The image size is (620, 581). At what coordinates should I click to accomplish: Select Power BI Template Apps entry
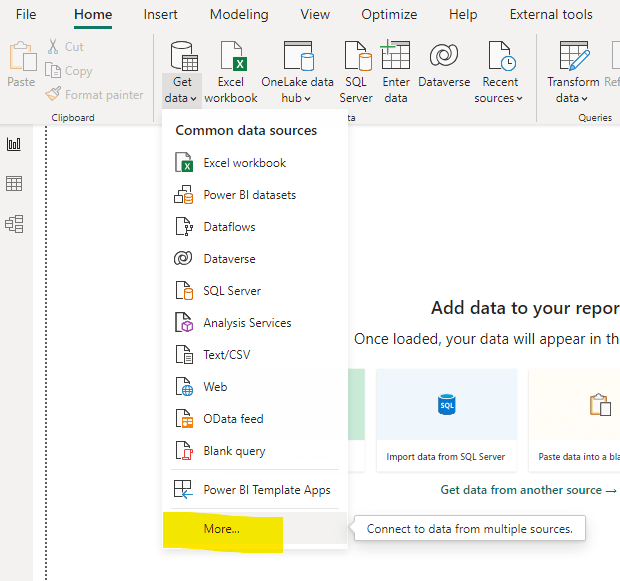click(266, 490)
